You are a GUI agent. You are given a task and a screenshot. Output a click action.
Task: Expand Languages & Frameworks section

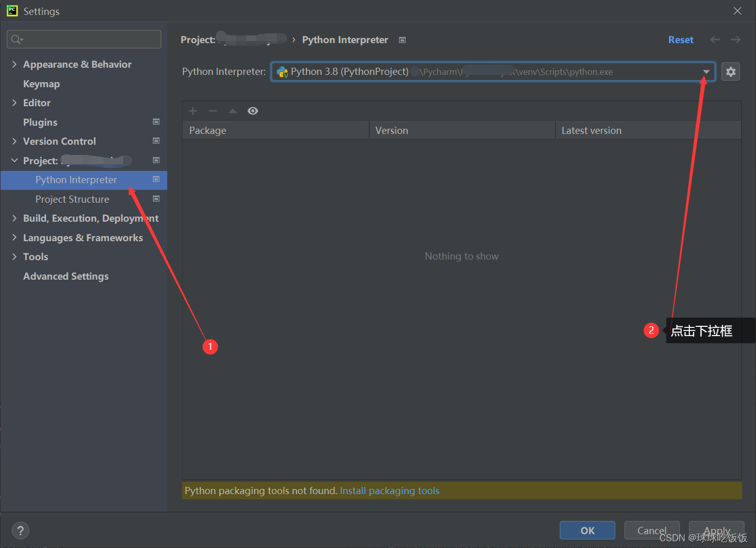point(14,238)
